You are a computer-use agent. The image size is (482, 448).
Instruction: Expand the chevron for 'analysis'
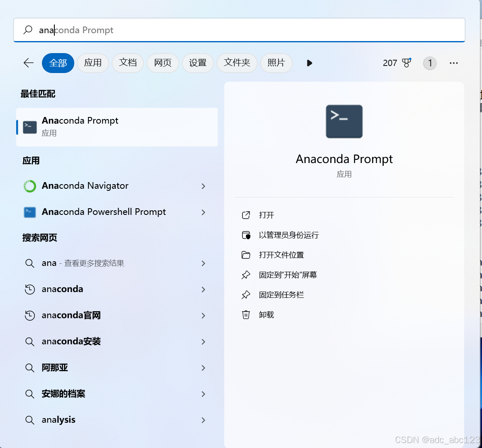203,420
